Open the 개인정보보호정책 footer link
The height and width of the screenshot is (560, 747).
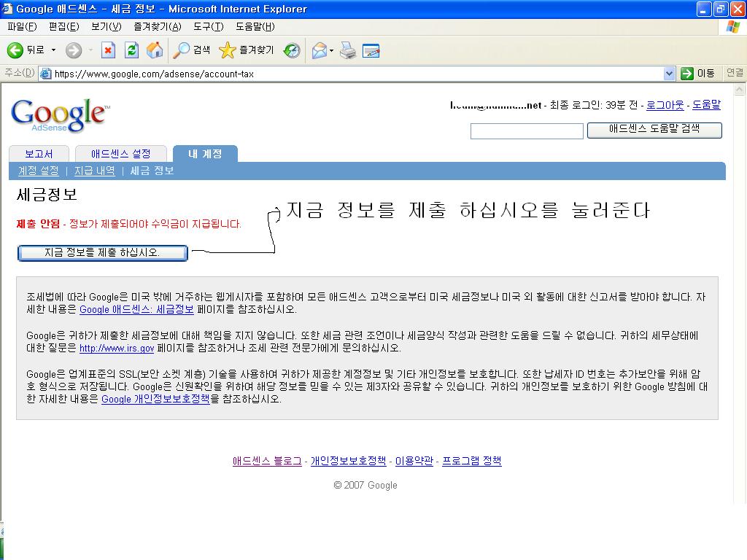coord(348,461)
